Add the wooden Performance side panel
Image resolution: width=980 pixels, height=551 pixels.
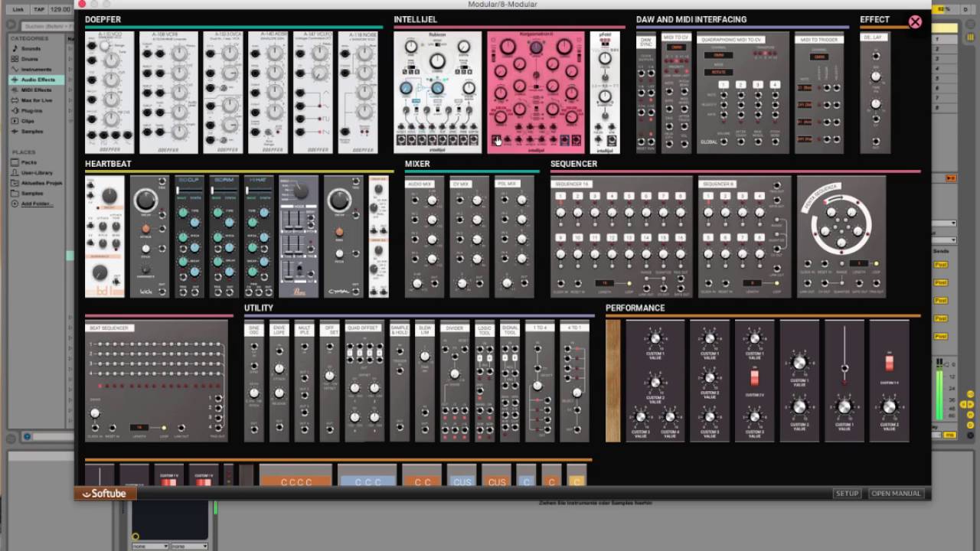tap(613, 381)
